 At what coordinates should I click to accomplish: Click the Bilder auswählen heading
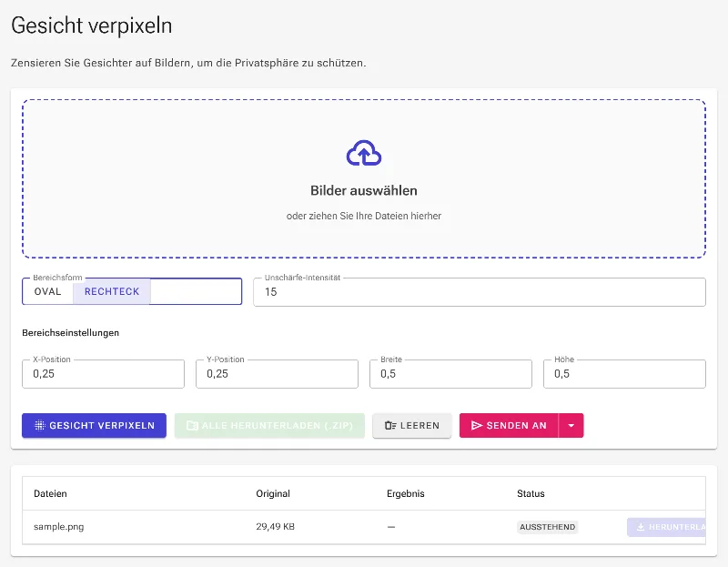364,191
